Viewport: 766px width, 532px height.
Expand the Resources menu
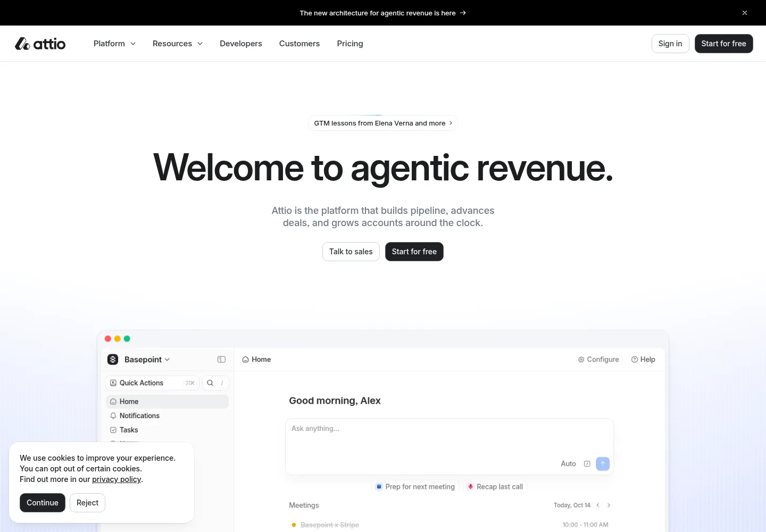[178, 44]
